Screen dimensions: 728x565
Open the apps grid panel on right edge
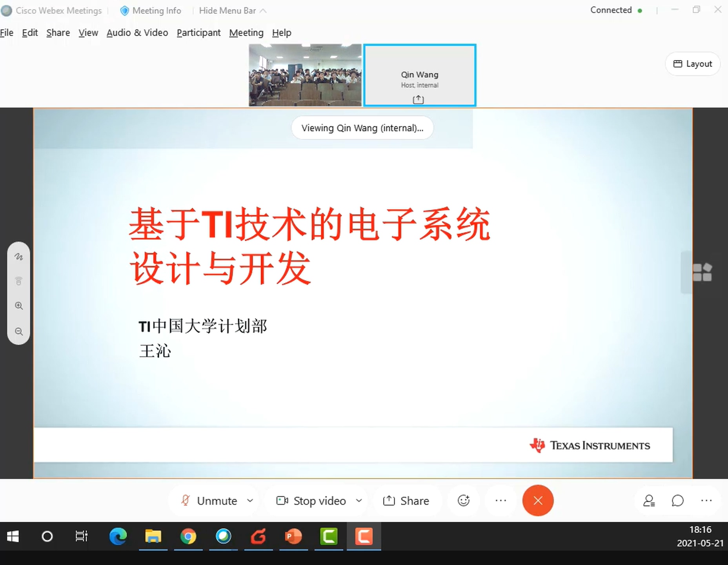(702, 272)
